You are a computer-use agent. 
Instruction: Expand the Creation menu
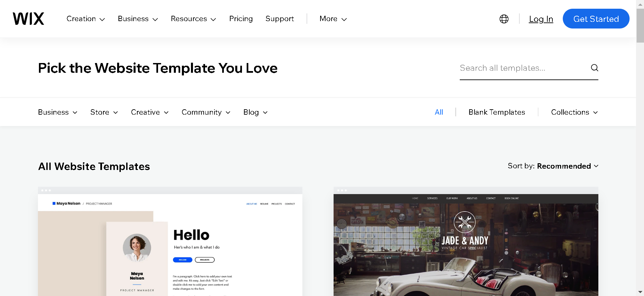tap(86, 19)
